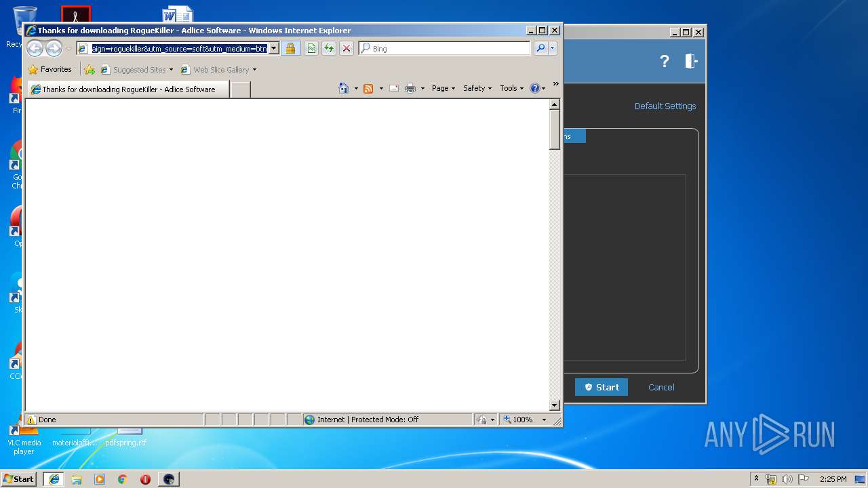Click the warning icon in status bar
This screenshot has height=488, width=868.
click(31, 420)
